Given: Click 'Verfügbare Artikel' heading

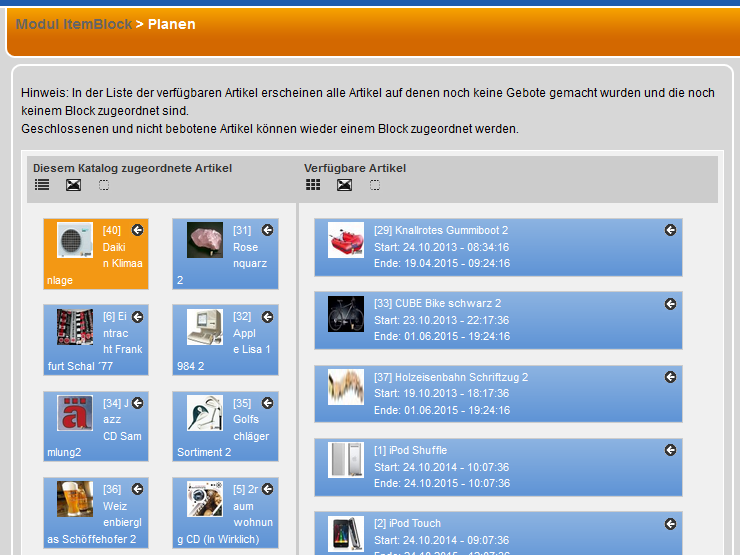Looking at the screenshot, I should tap(355, 168).
